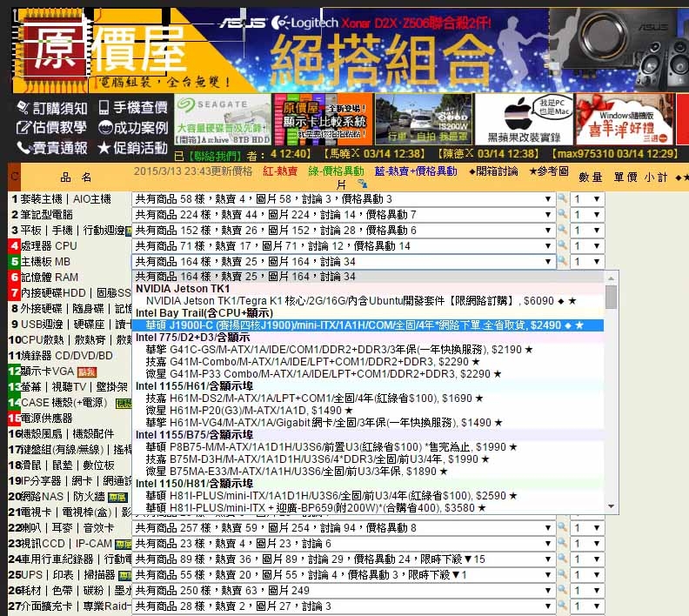
Task: Open the 成功案例 success cases link
Action: coord(133,127)
